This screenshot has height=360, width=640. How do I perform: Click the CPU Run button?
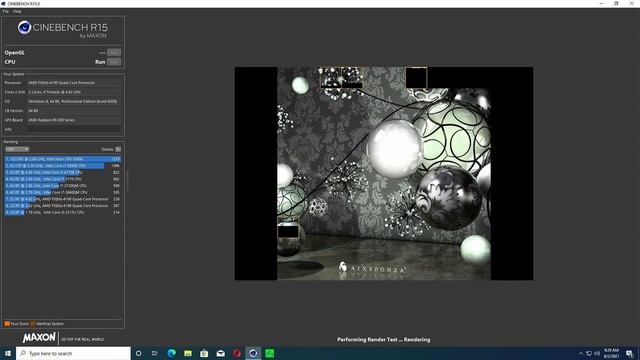coord(114,62)
